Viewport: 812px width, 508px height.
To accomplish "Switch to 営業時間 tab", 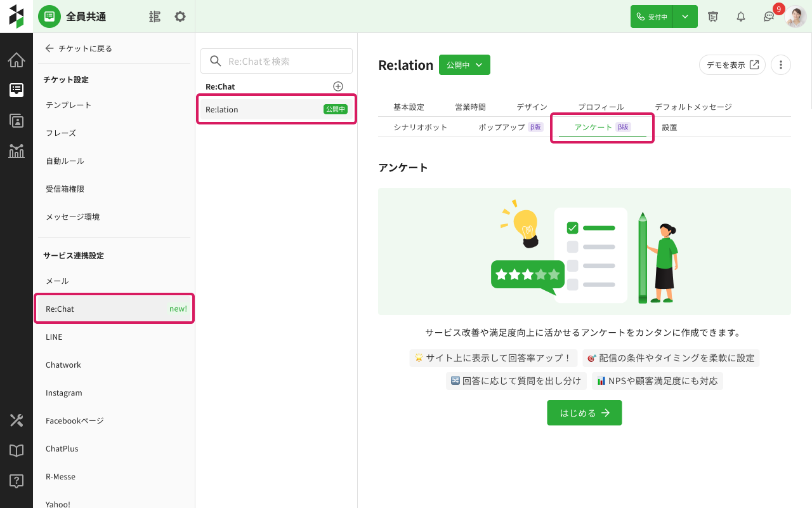I will coord(470,107).
